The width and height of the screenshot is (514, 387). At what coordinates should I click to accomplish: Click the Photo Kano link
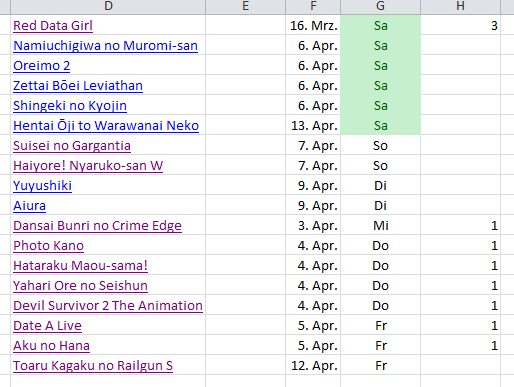[x=48, y=246]
